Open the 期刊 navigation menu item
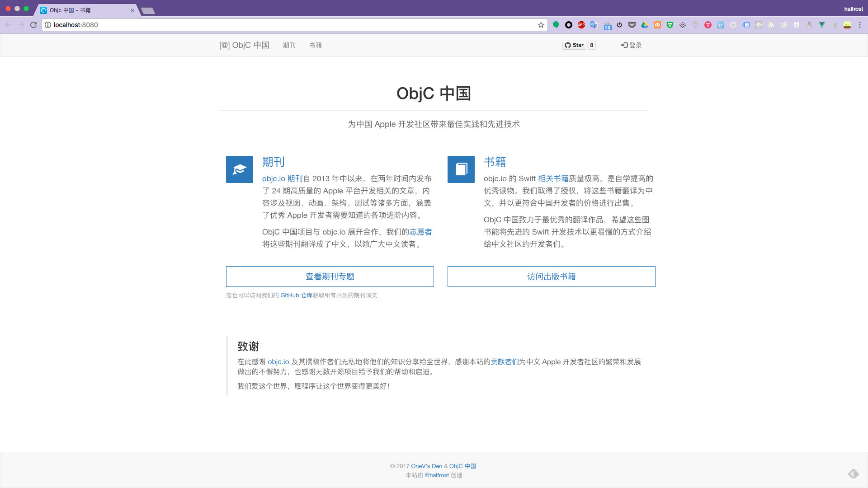 pyautogui.click(x=289, y=45)
